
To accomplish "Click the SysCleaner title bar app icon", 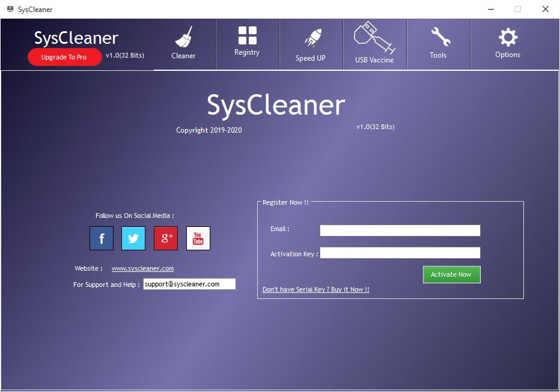I will [10, 9].
